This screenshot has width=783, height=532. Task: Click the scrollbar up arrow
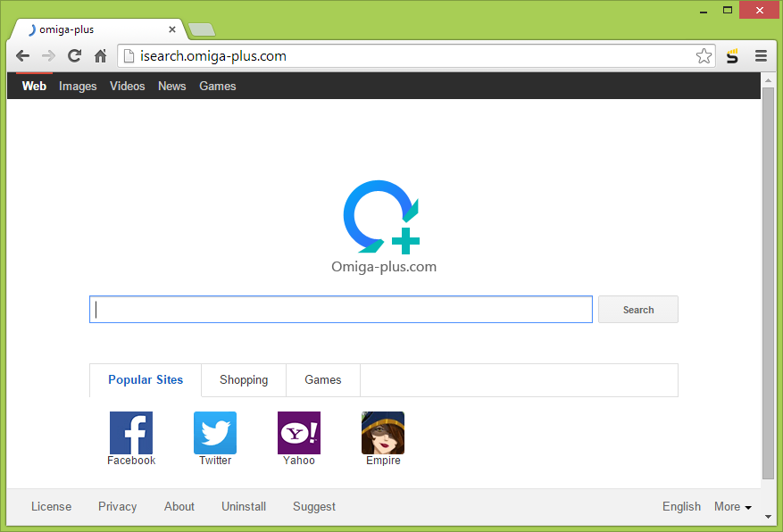(768, 79)
